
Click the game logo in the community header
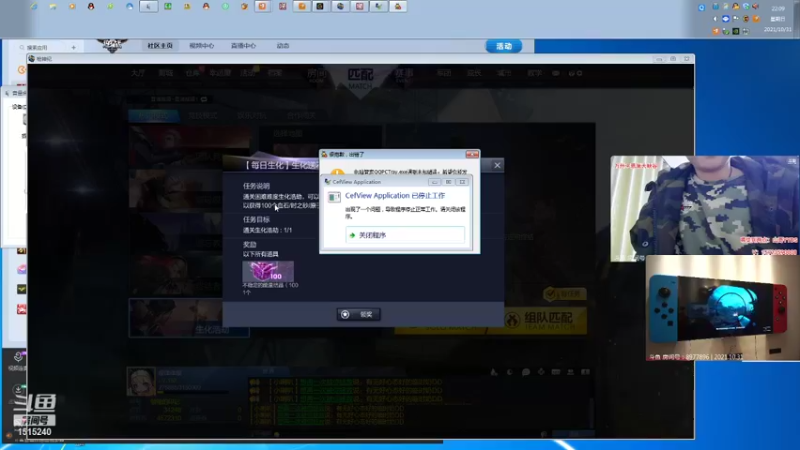pyautogui.click(x=112, y=45)
